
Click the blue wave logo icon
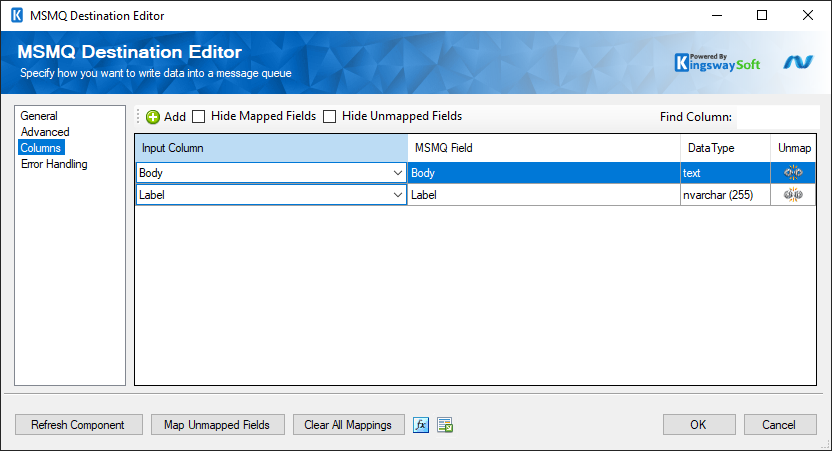click(x=798, y=63)
